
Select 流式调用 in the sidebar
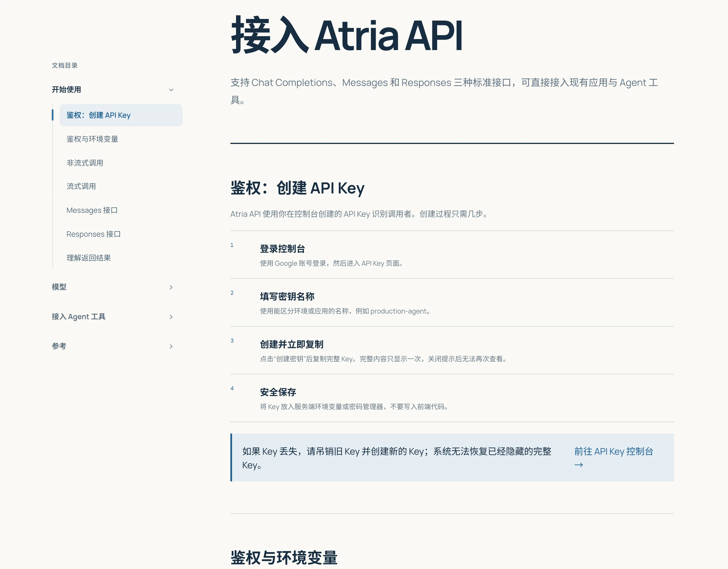(81, 186)
